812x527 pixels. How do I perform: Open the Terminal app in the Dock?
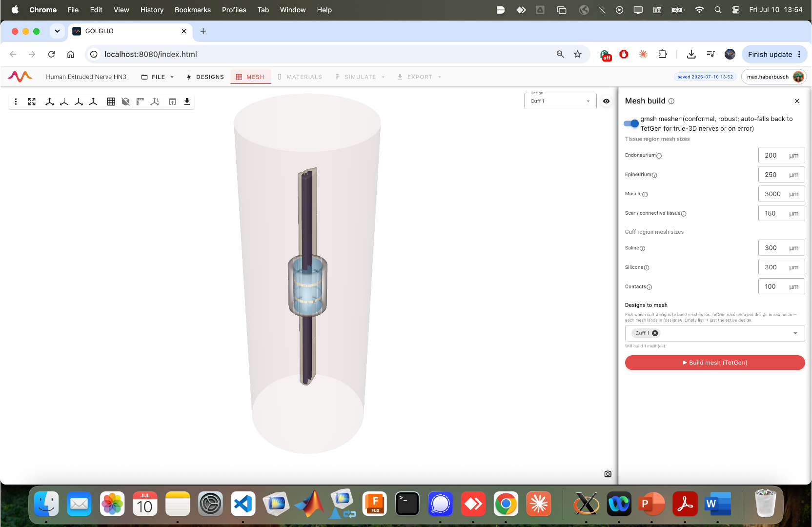coord(407,504)
